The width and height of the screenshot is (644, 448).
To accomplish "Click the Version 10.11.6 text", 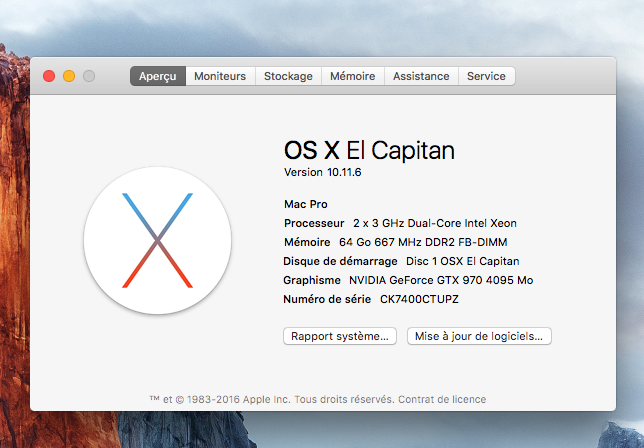I will [x=322, y=172].
